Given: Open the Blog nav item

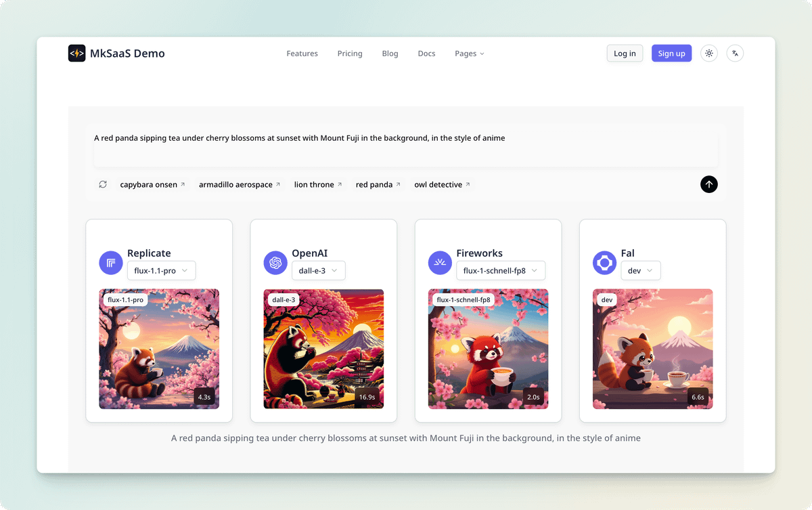Looking at the screenshot, I should [390, 54].
